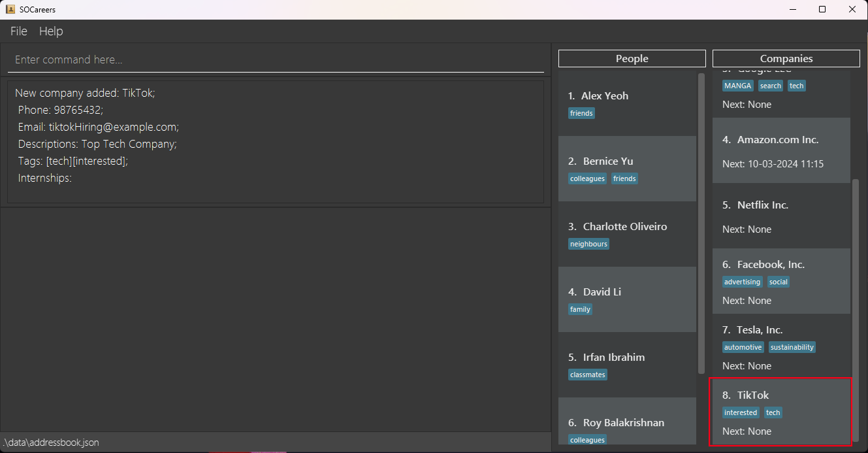This screenshot has height=453, width=868.
Task: Select the Amazon.com Inc. company card
Action: click(x=781, y=150)
